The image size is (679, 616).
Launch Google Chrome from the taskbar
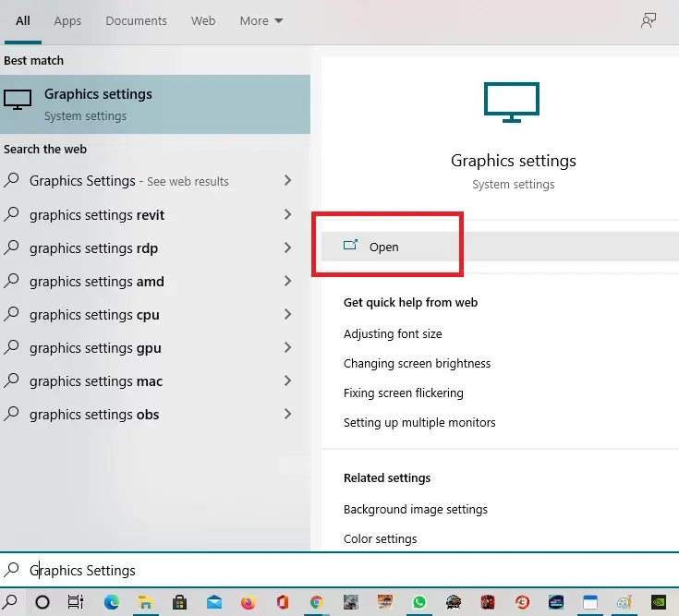tap(317, 602)
